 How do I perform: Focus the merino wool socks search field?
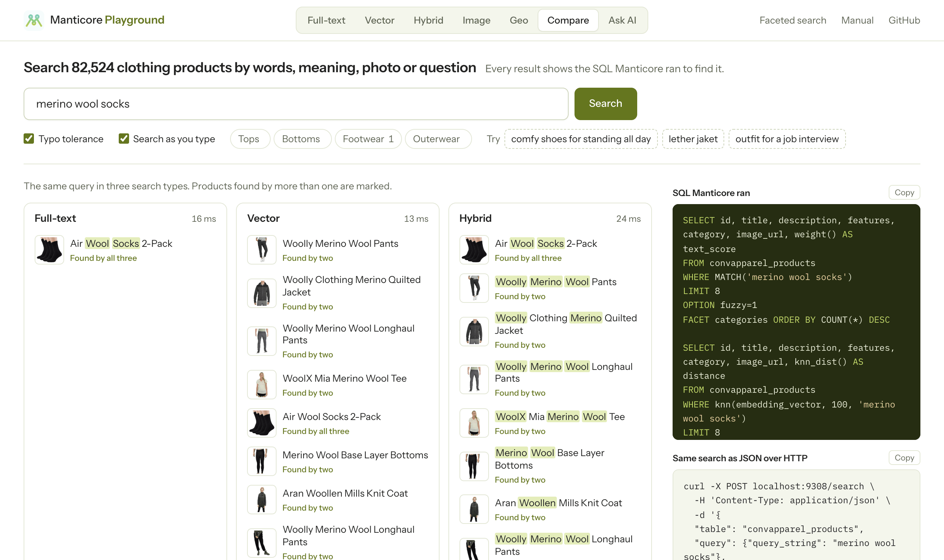point(296,104)
